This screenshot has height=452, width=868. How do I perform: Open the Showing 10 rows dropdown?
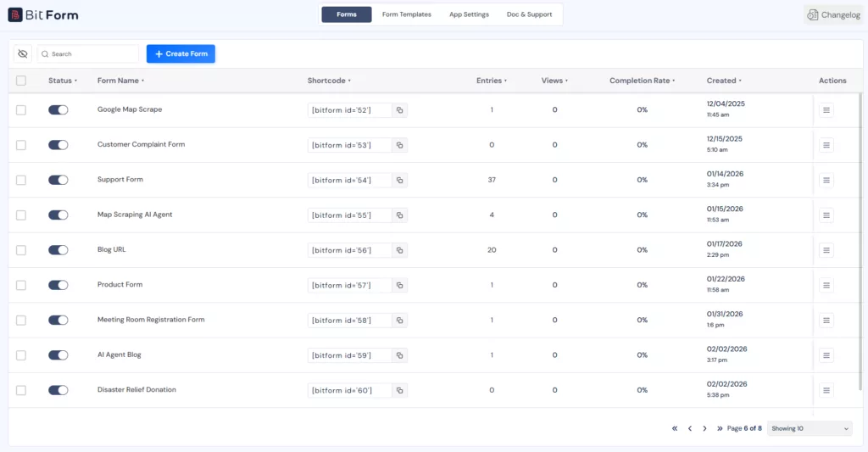click(810, 428)
